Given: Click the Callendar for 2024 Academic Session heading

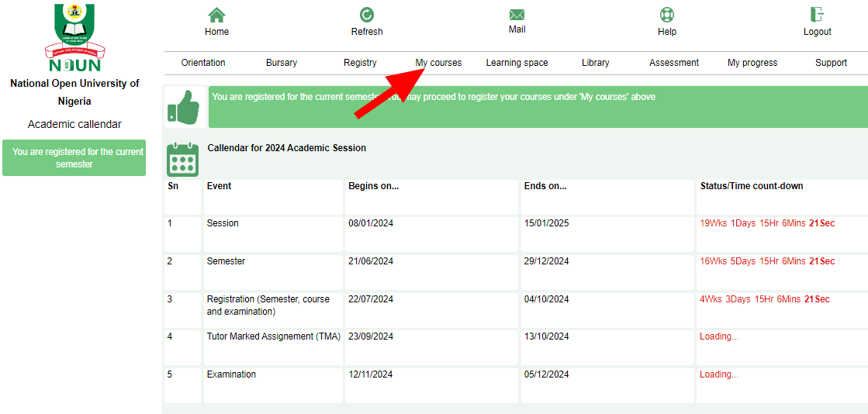Looking at the screenshot, I should point(287,148).
